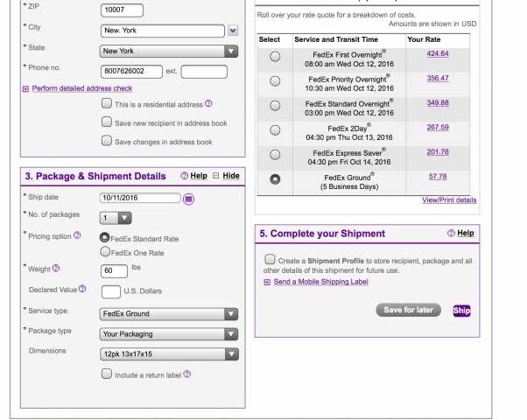Click the 267.59 rate link
Viewport: 527px width, 420px height.
coord(438,128)
